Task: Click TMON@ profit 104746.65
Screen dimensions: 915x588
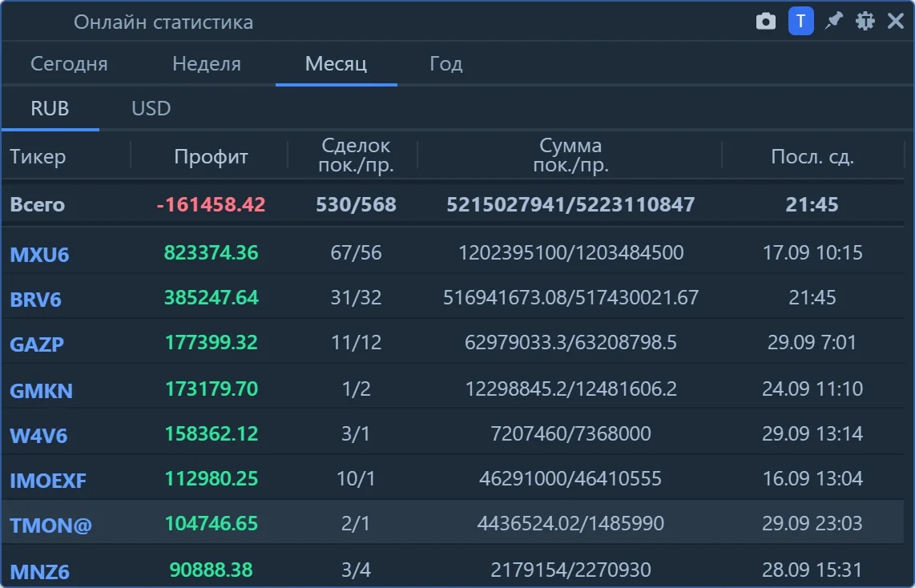Action: pyautogui.click(x=212, y=524)
